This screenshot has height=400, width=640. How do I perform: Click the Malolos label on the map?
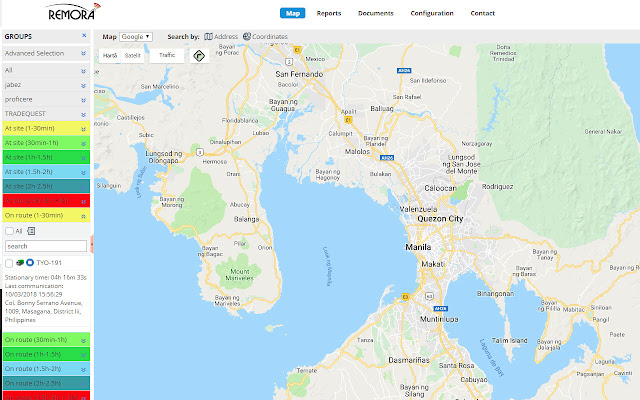click(358, 151)
